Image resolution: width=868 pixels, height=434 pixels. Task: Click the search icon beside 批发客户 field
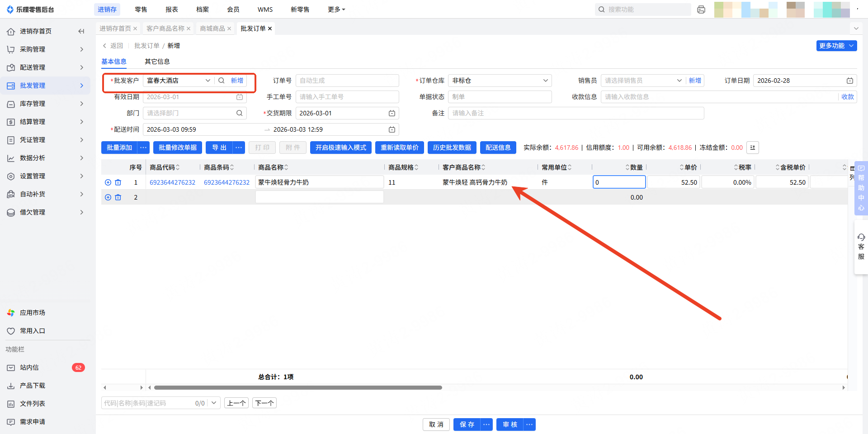coord(222,81)
